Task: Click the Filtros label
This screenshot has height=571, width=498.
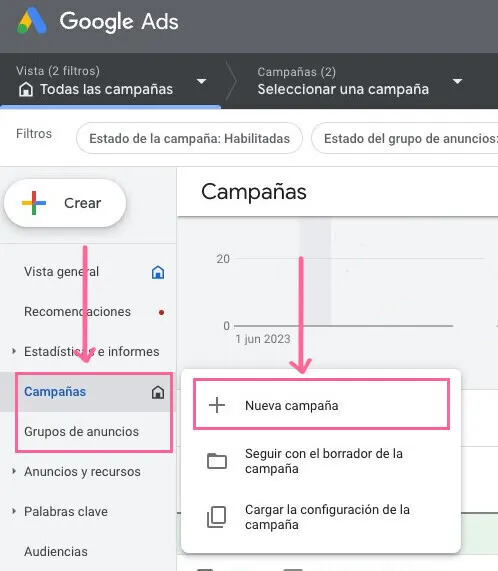Action: click(x=34, y=134)
